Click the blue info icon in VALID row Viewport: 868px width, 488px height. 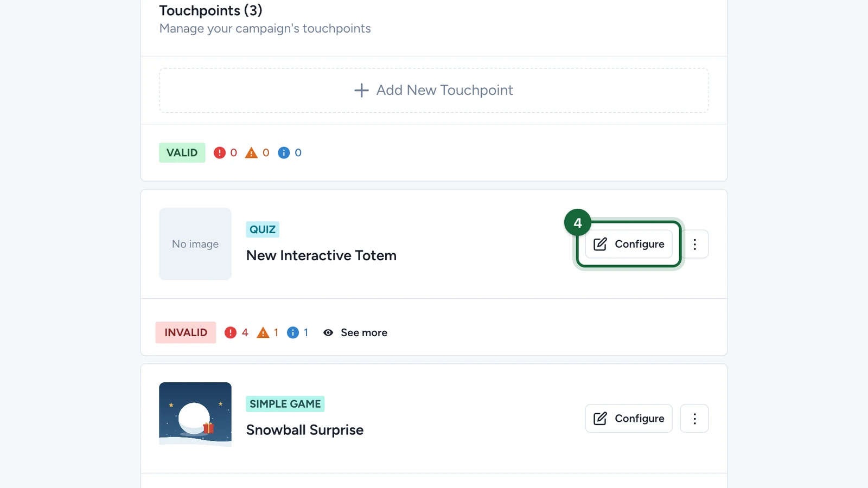pyautogui.click(x=284, y=153)
